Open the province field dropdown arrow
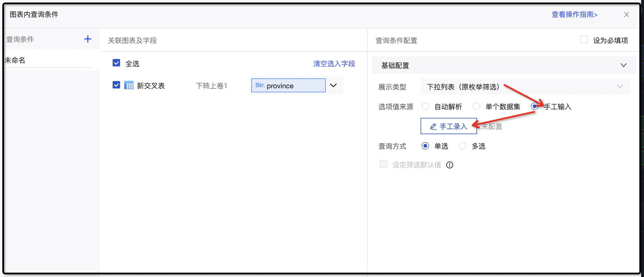Viewport: 644px width, 277px height. click(333, 85)
